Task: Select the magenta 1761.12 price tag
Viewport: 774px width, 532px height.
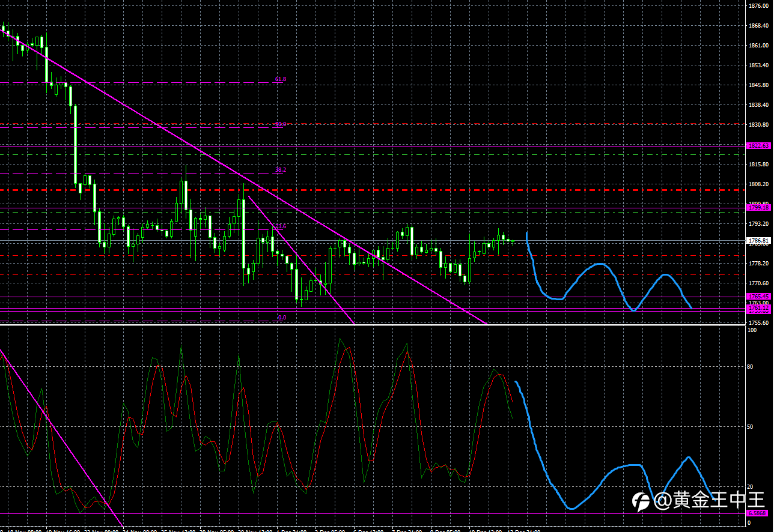Action: 758,308
